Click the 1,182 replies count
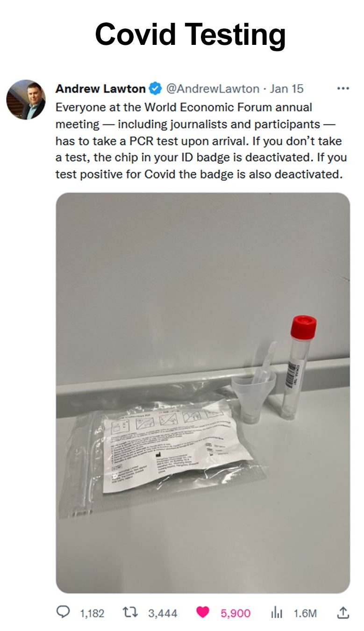Image resolution: width=364 pixels, height=631 pixels. tap(92, 613)
